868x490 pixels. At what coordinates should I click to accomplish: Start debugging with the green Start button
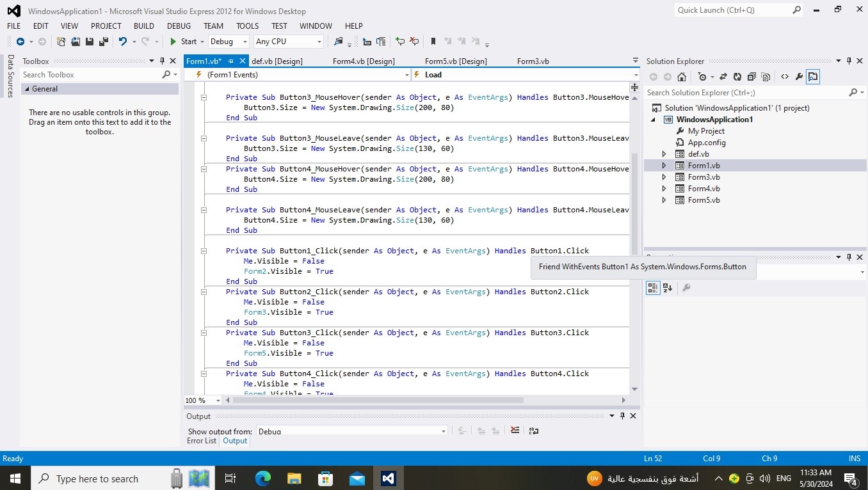(x=182, y=42)
